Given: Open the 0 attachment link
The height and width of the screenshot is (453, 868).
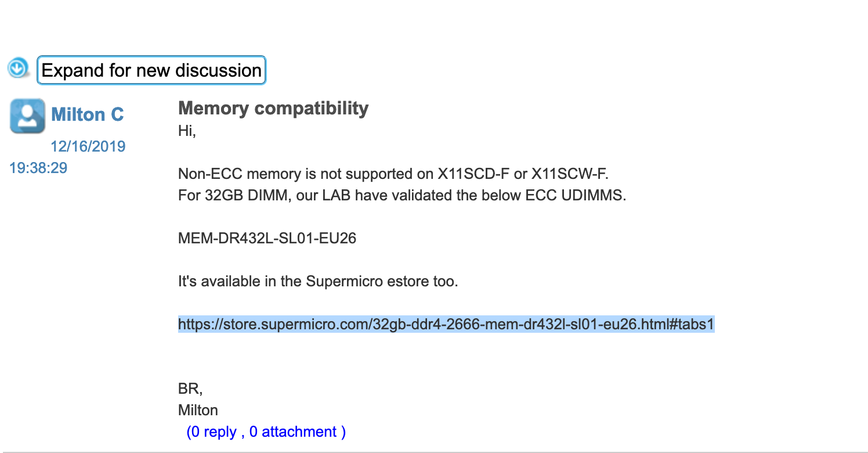Looking at the screenshot, I should click(x=293, y=432).
